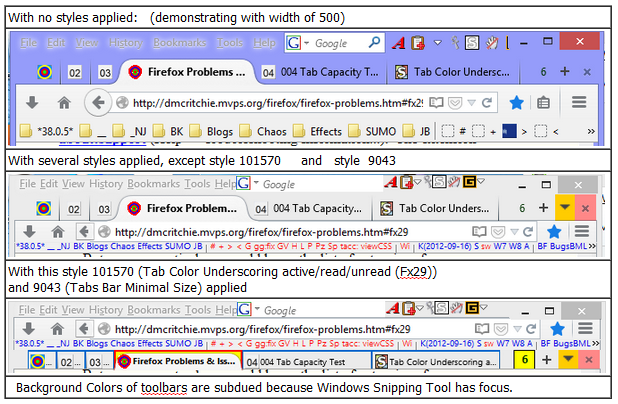Click the Home icon in the middle styled browser
The width and height of the screenshot is (618, 404).
click(58, 232)
